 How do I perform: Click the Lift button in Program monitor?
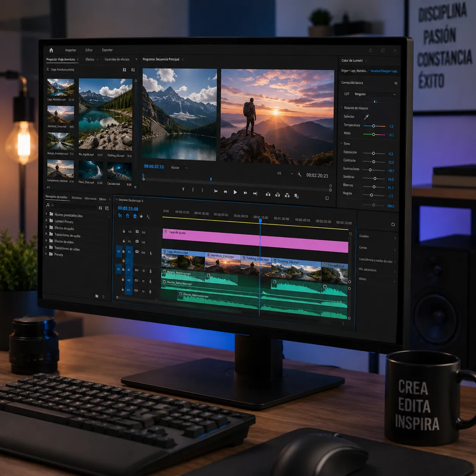coord(268,194)
